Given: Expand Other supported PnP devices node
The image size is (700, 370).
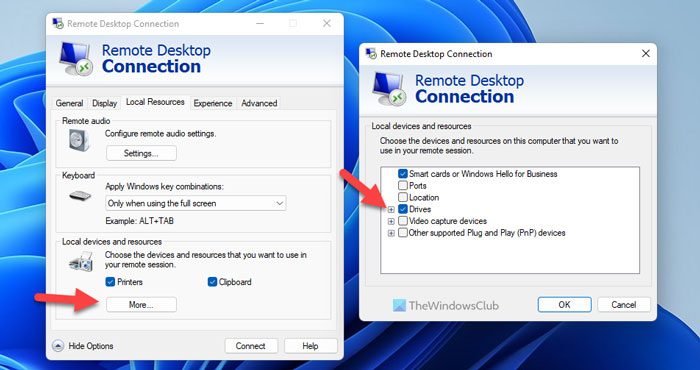Looking at the screenshot, I should tap(391, 233).
